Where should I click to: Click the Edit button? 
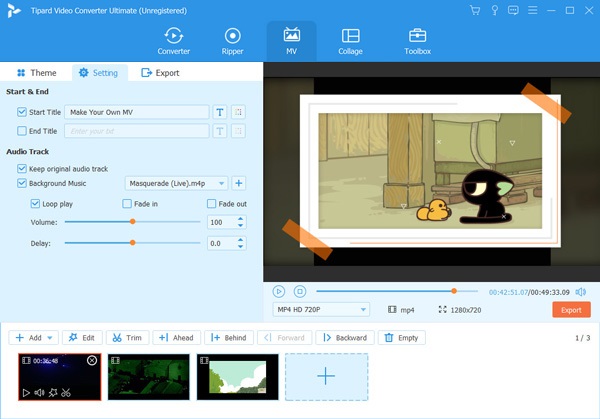click(x=82, y=338)
